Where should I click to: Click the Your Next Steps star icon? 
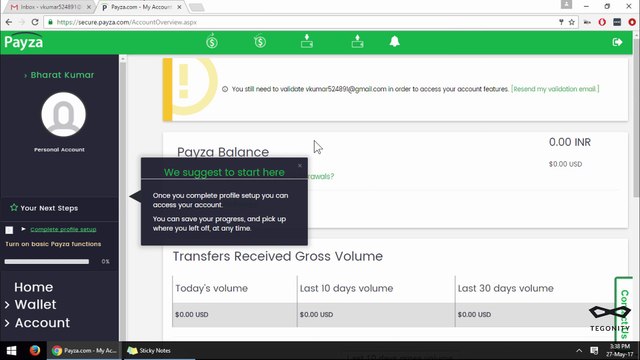[14, 207]
